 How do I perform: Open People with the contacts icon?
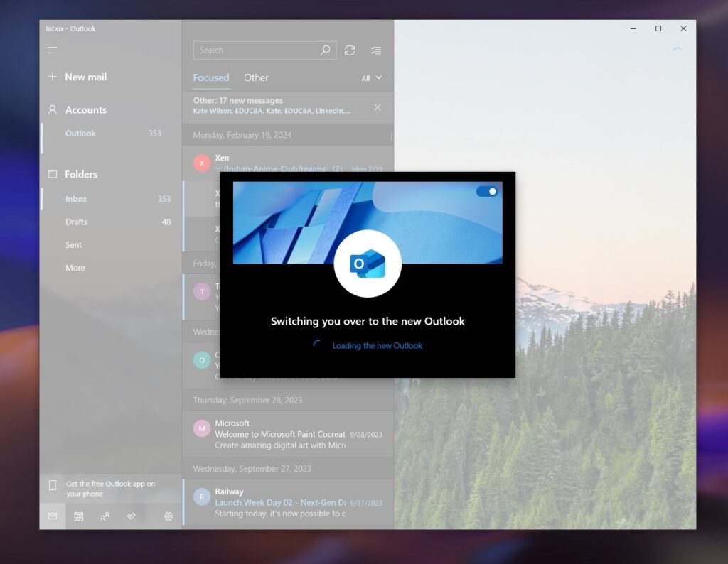pos(105,516)
